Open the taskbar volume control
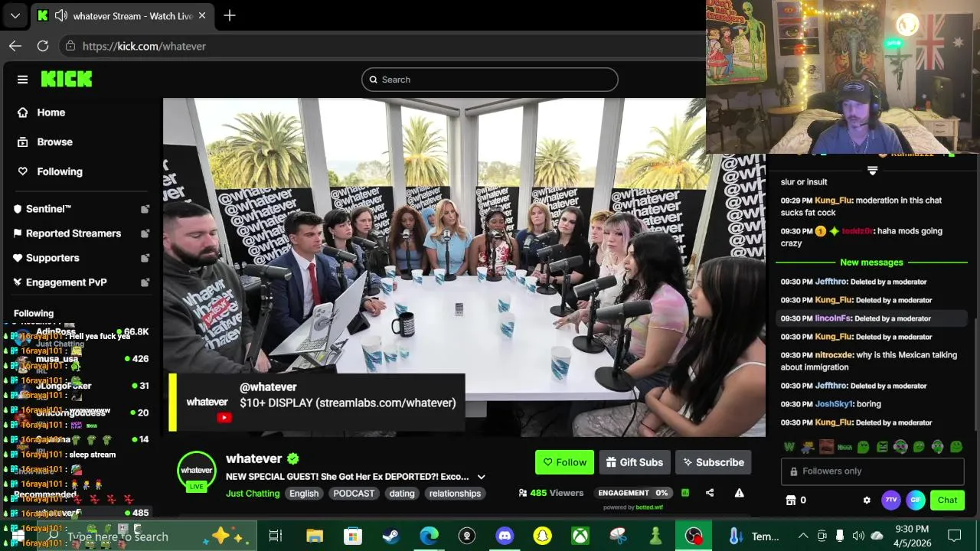The image size is (980, 551). pos(858,536)
